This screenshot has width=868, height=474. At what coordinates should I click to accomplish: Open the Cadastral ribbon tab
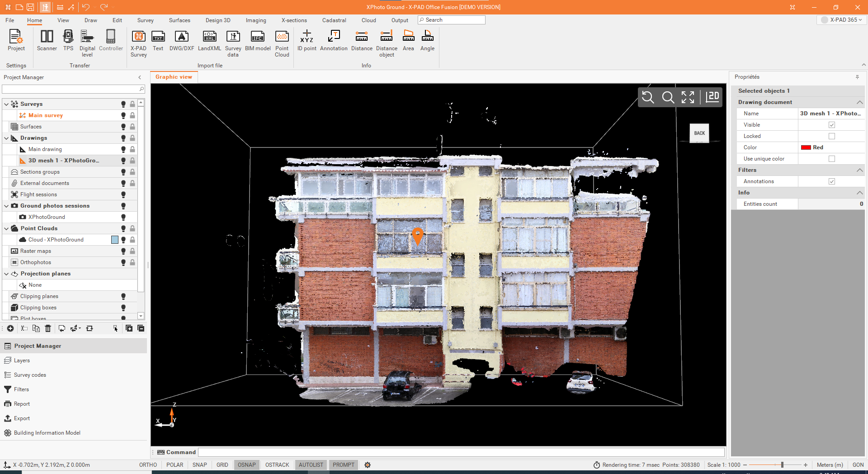(x=334, y=20)
